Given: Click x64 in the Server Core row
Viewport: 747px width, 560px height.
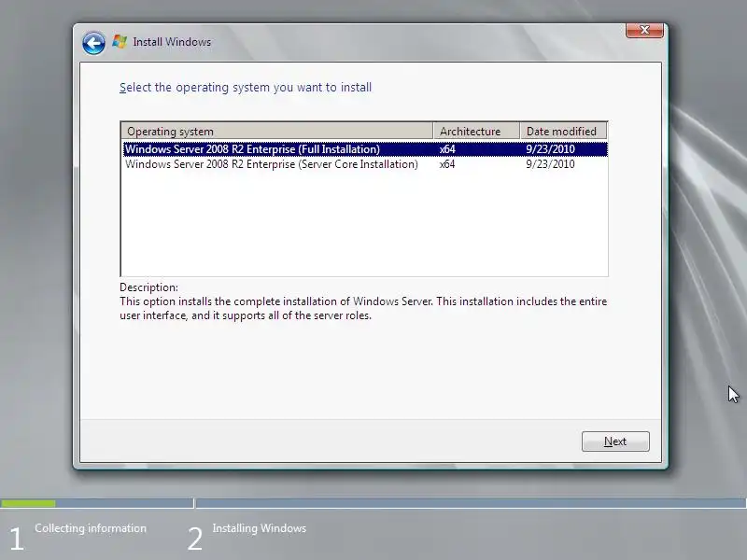Looking at the screenshot, I should coord(447,164).
